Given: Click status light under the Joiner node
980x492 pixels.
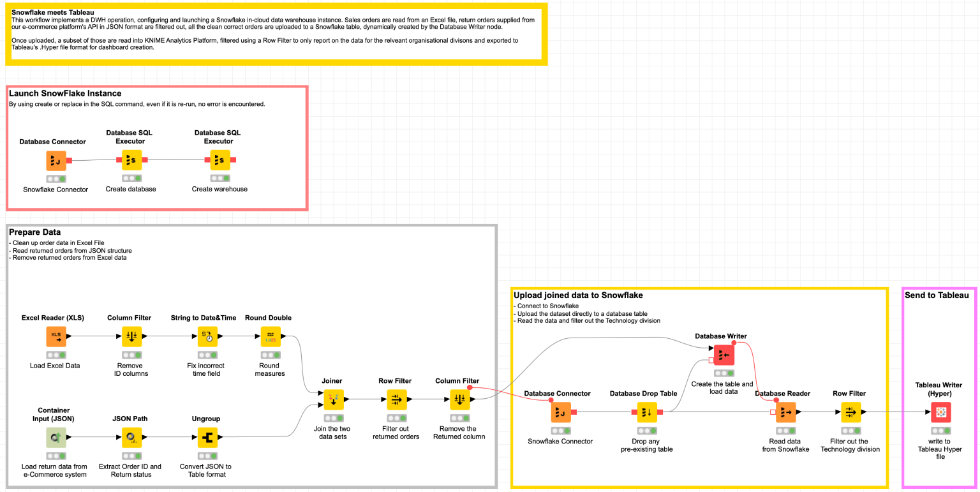Looking at the screenshot, I should pos(334,418).
